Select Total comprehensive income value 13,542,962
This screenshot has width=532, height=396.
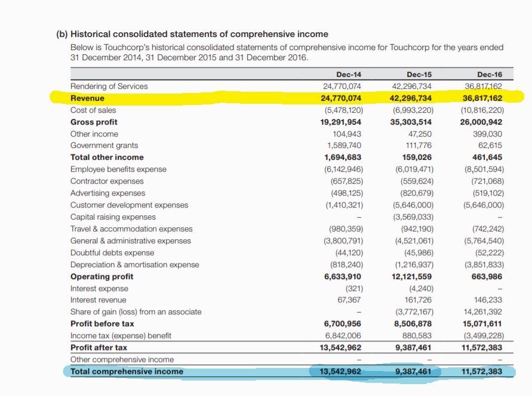point(340,372)
